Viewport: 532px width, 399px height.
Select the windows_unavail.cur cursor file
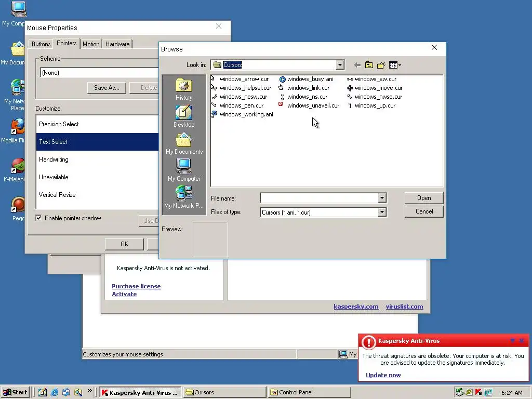click(x=309, y=105)
